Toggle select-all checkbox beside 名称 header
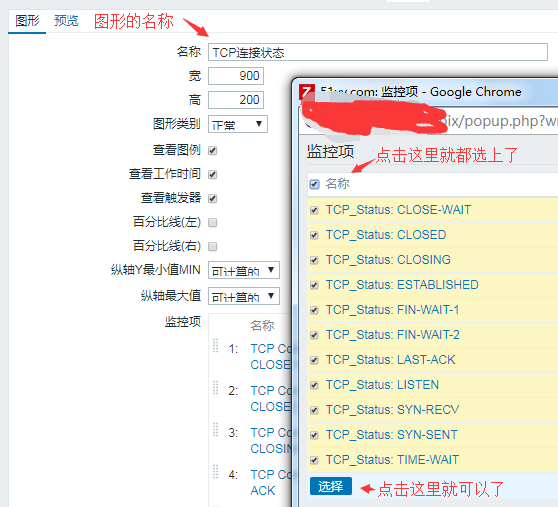Screen dimensions: 558x507 coord(314,184)
